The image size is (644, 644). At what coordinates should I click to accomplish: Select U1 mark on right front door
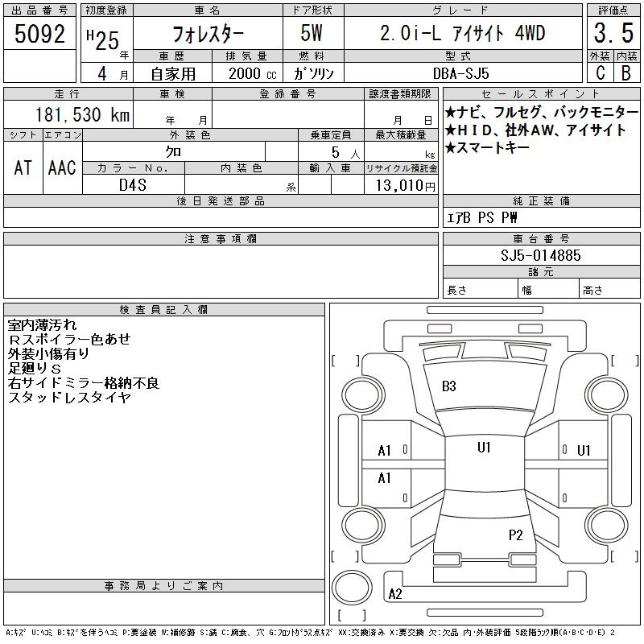[x=584, y=451]
